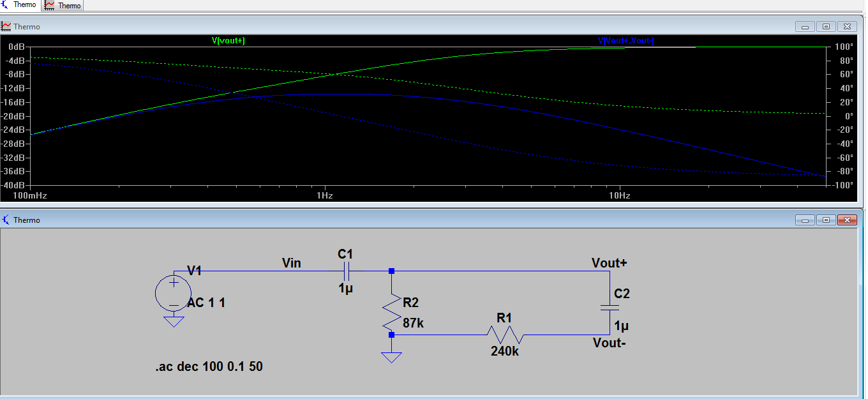Click the 1µ value under C2
Viewport: 868px width, 399px height.
click(x=621, y=326)
